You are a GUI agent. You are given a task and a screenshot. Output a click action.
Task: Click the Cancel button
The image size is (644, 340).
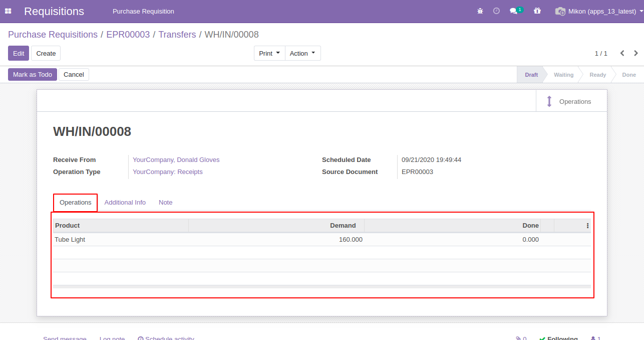coord(74,74)
